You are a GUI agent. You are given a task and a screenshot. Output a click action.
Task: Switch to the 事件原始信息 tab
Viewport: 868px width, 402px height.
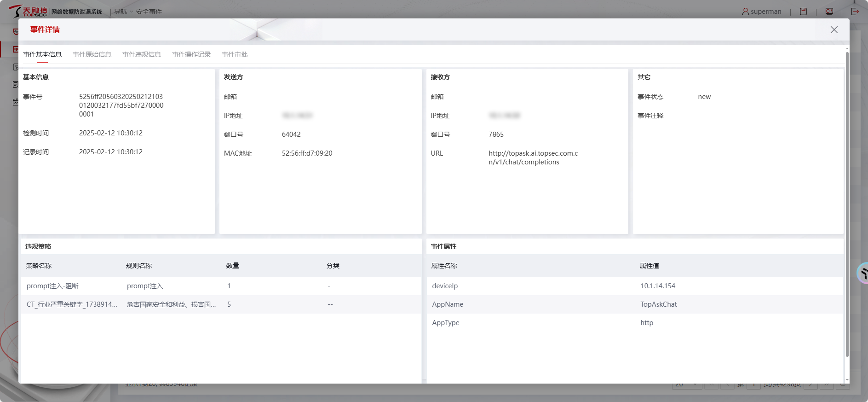[x=92, y=54]
